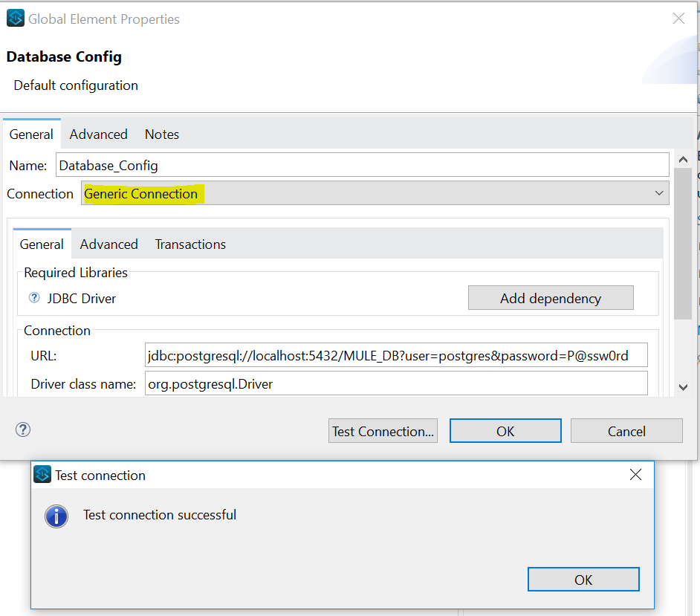
Task: Click the scrollbar down arrow
Action: click(683, 387)
